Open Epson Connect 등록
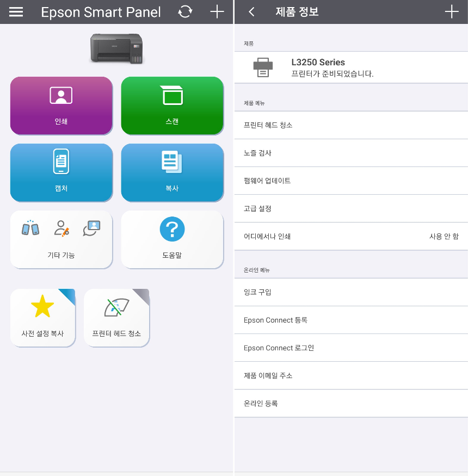This screenshot has width=468, height=476. tap(351, 320)
